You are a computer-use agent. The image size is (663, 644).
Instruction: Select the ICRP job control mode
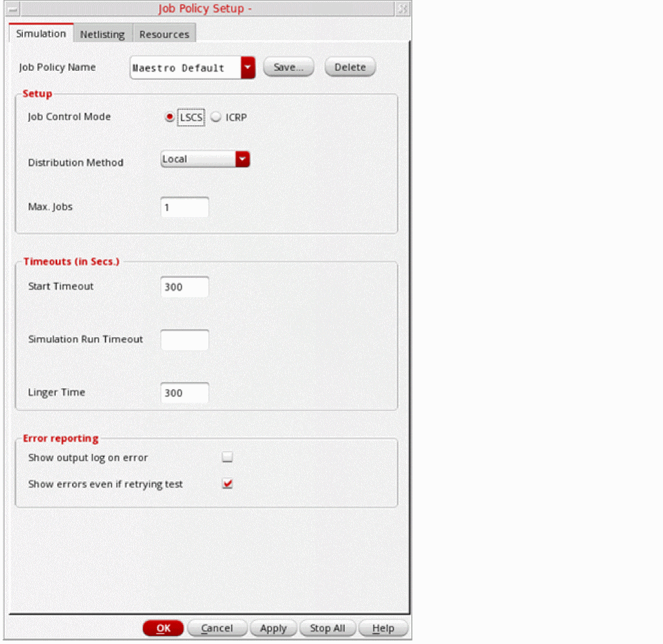(x=216, y=117)
